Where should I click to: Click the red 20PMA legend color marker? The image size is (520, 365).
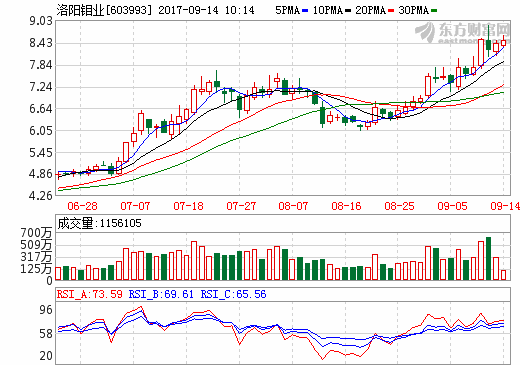391,11
